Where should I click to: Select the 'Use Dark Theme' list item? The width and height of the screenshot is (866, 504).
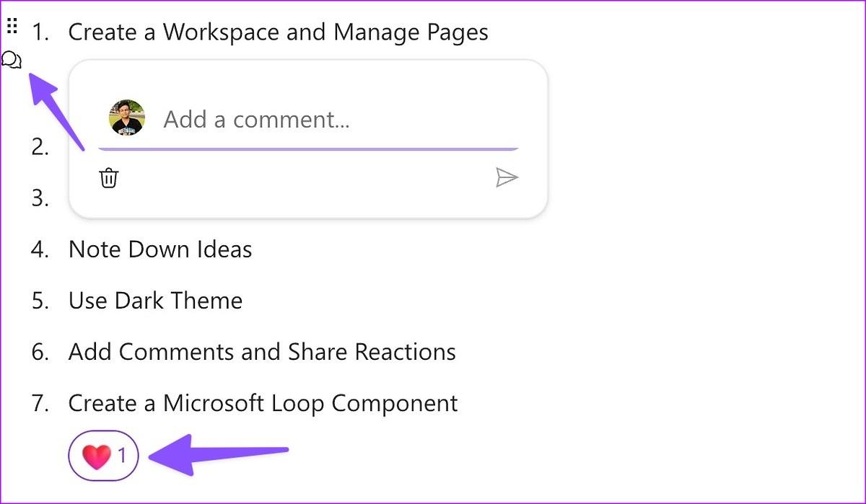click(x=155, y=301)
